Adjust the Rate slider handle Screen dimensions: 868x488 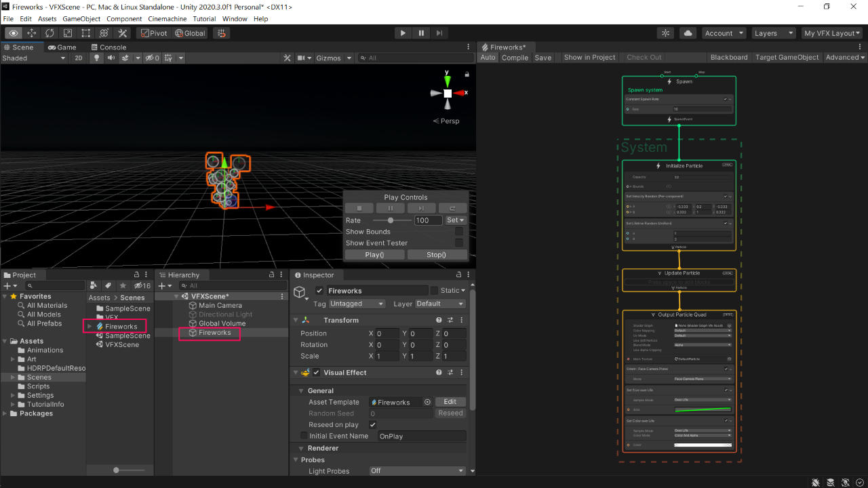point(391,220)
